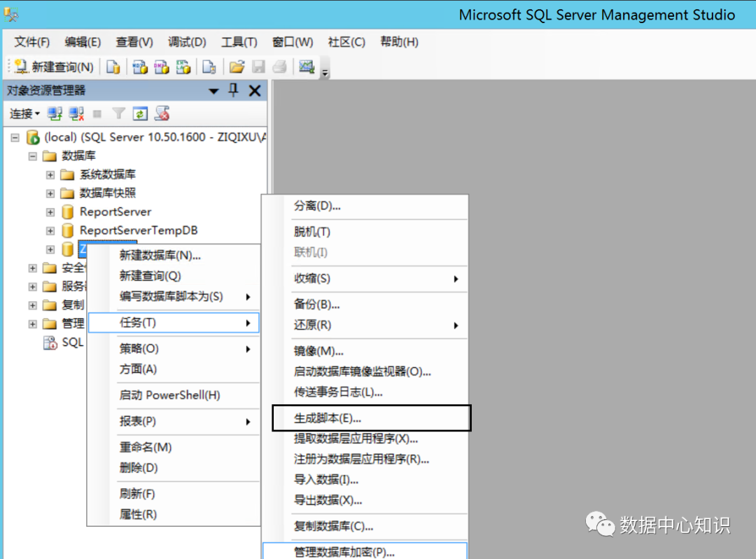Click the Disconnect server icon
The image size is (756, 559).
tap(76, 113)
